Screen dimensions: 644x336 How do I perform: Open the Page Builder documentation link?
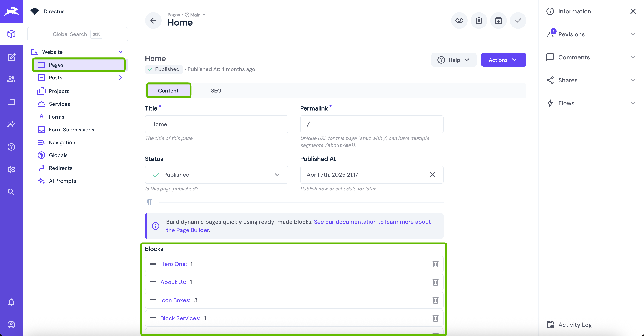pyautogui.click(x=372, y=222)
